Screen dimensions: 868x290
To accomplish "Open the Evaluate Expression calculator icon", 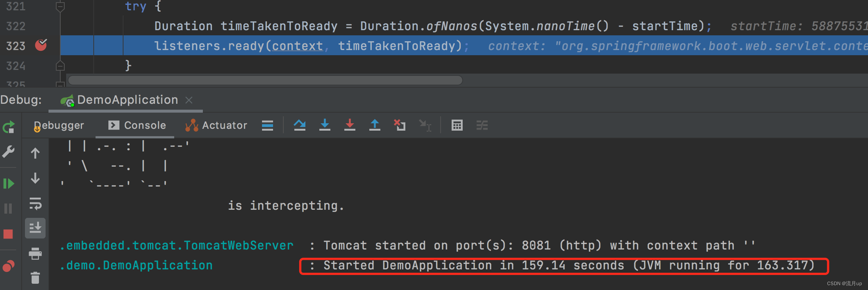I will pyautogui.click(x=457, y=125).
